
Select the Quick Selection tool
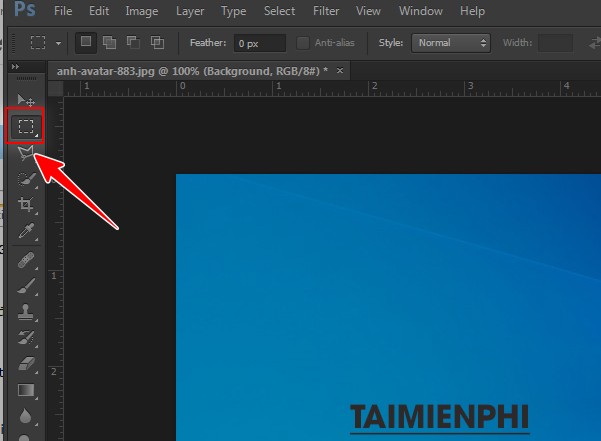click(26, 179)
